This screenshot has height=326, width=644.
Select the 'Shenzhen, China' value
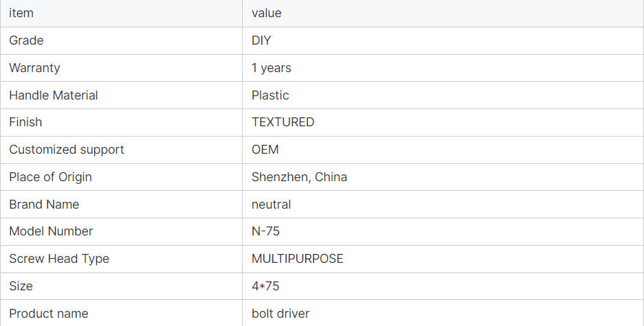299,177
